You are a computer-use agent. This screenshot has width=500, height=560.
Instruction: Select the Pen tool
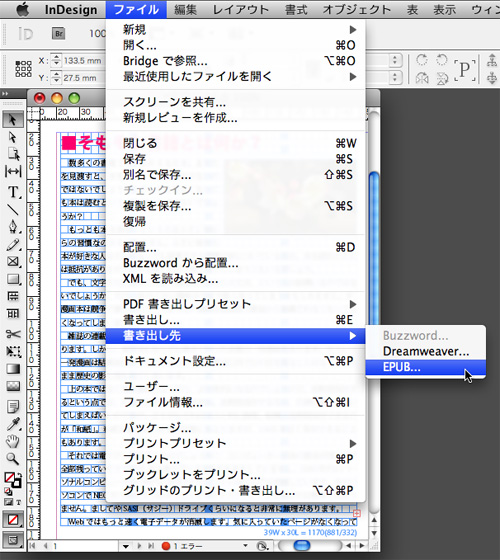13,226
